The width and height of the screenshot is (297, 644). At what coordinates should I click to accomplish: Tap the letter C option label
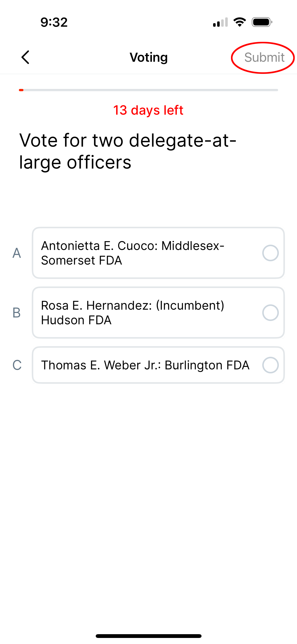[17, 365]
